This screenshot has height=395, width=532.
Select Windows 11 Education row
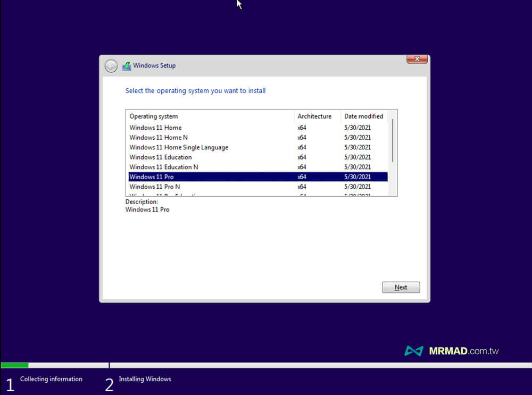[258, 157]
